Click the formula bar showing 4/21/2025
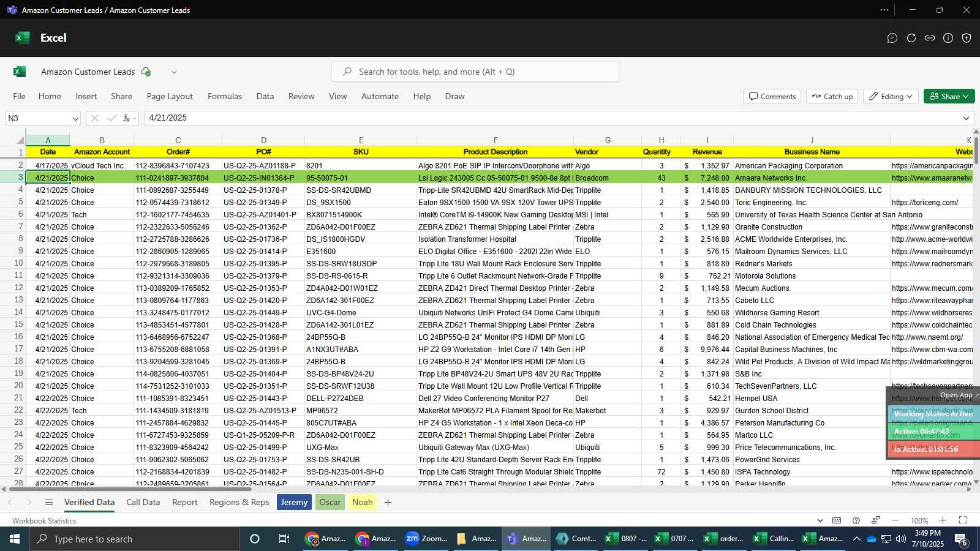 point(559,118)
